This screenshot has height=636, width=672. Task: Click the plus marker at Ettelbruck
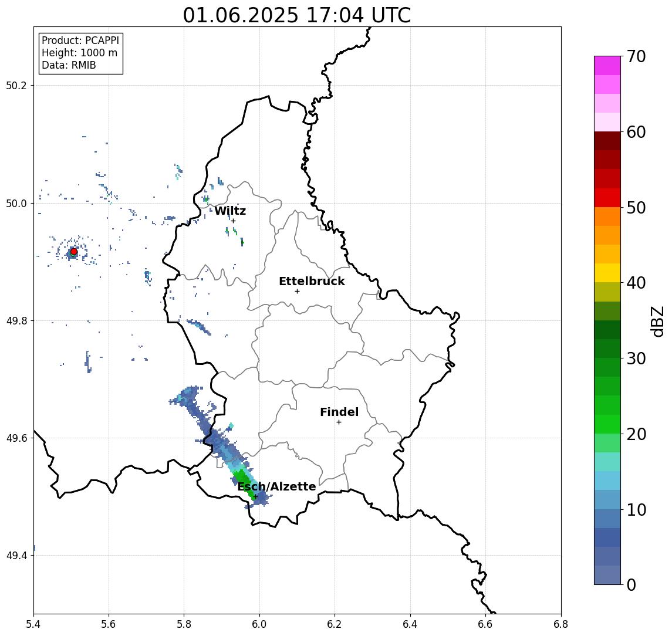pyautogui.click(x=297, y=292)
